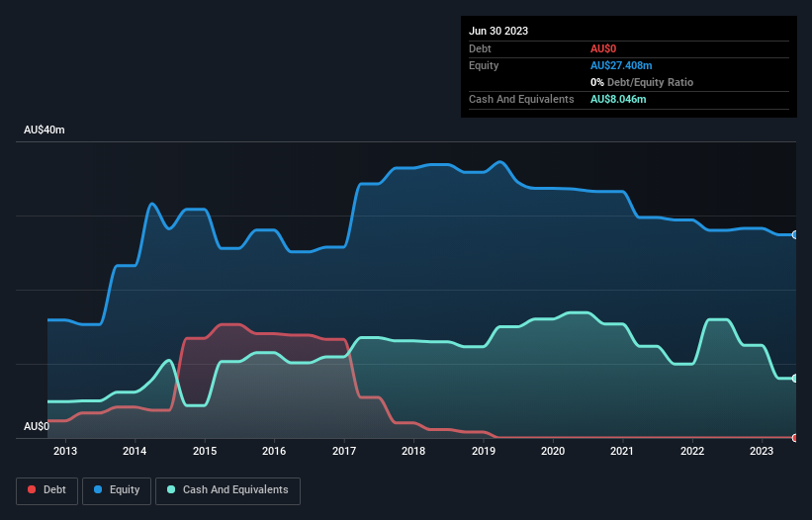Toggle Cash And Equivalents legend button
The width and height of the screenshot is (812, 520).
pos(227,490)
